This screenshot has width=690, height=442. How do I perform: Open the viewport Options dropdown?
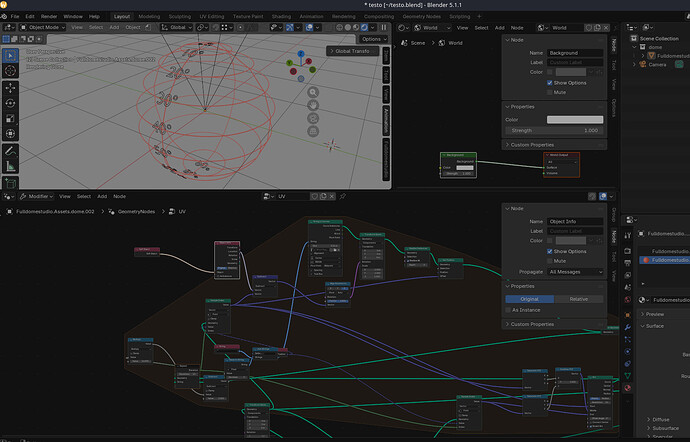374,39
